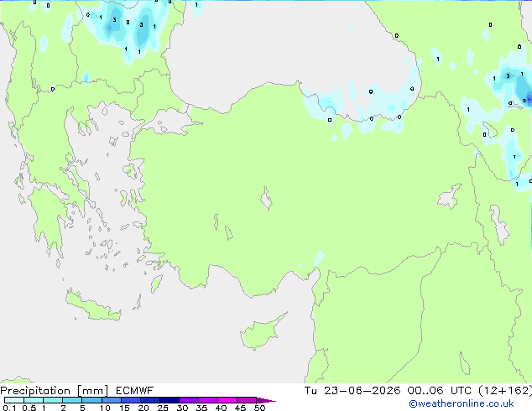Click the 'Precipitation [mm]' legend title
The height and width of the screenshot is (411, 532).
[x=55, y=391]
